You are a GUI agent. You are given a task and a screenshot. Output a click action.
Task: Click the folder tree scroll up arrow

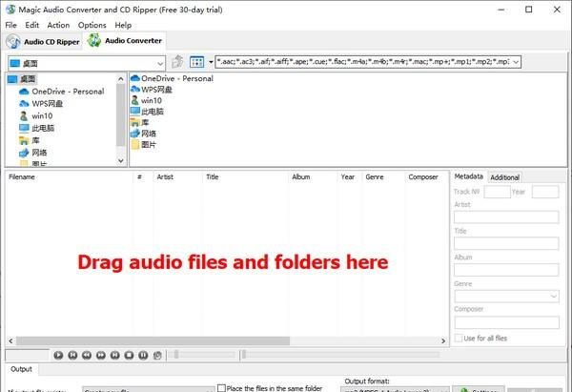[121, 79]
